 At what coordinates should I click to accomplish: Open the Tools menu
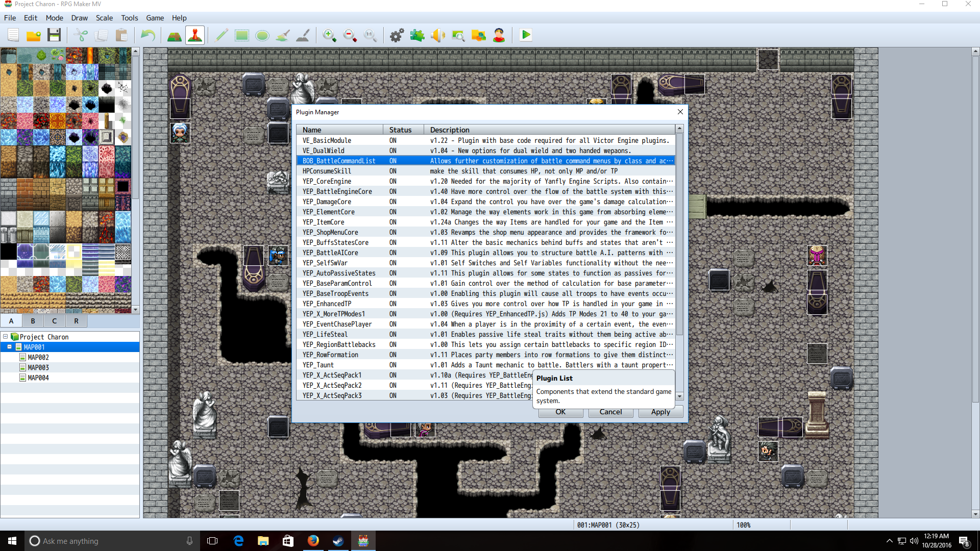pyautogui.click(x=130, y=18)
